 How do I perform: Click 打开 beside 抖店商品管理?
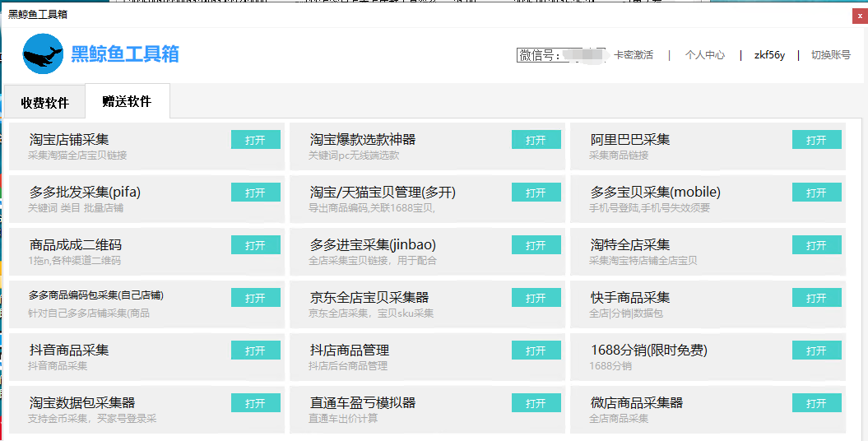point(536,350)
